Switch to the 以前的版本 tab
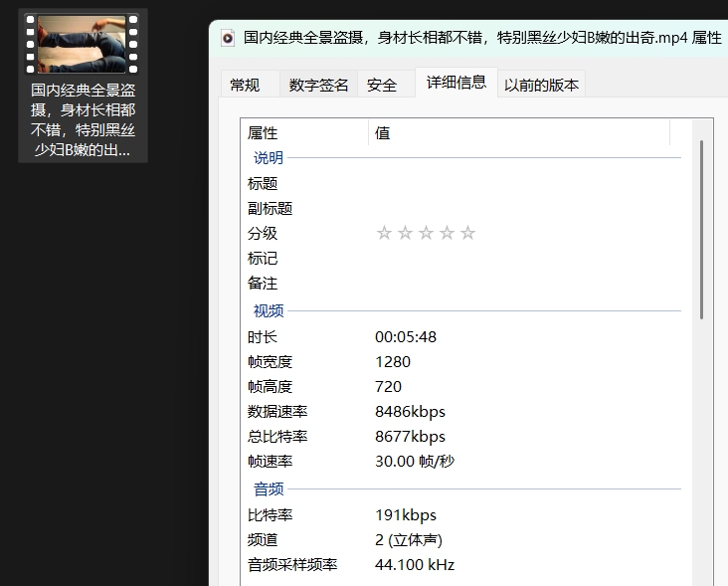The width and height of the screenshot is (728, 586). (541, 85)
